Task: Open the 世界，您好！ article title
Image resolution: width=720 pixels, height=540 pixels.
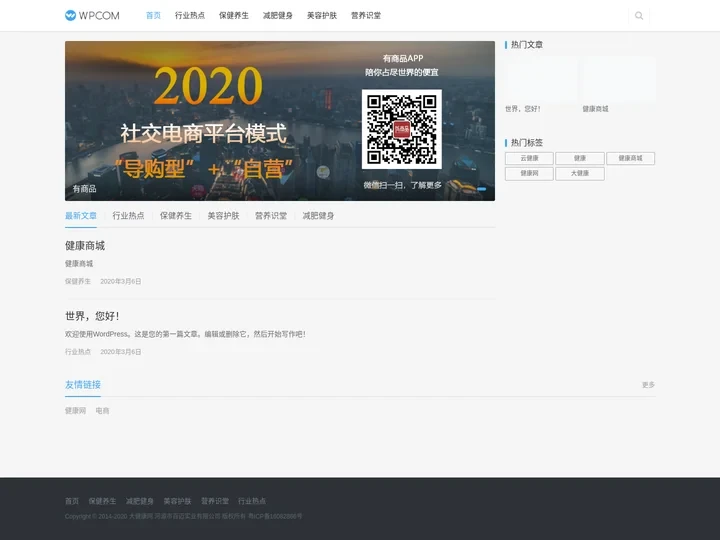Action: click(x=92, y=316)
